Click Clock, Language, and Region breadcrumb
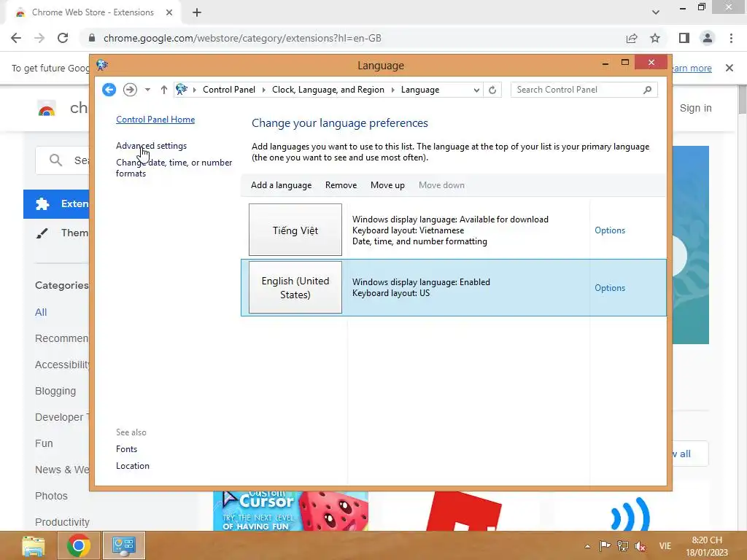This screenshot has height=560, width=747. click(328, 90)
